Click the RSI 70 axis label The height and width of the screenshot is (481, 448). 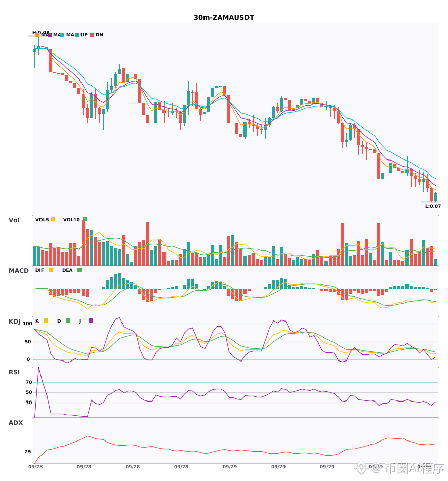(29, 382)
